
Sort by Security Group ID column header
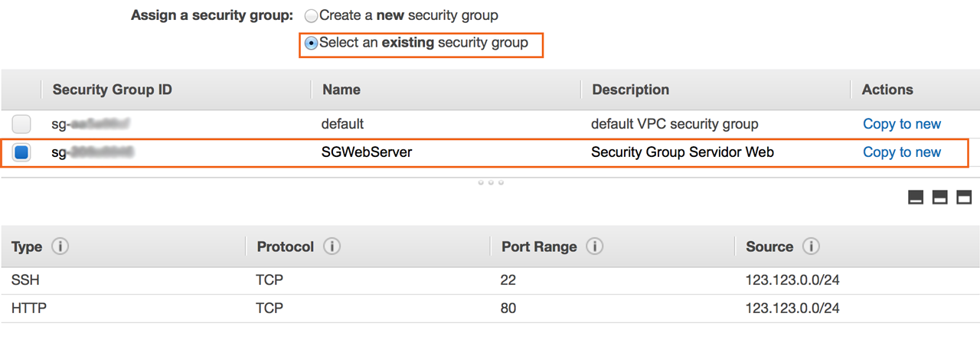pos(112,90)
